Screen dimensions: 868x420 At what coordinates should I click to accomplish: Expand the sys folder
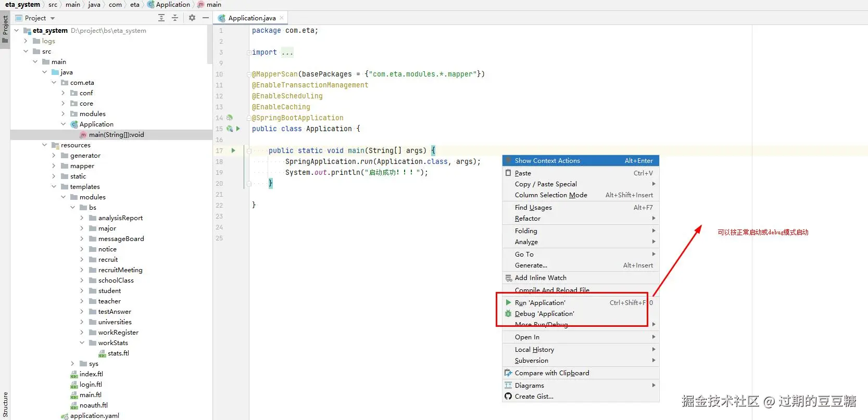(x=72, y=364)
